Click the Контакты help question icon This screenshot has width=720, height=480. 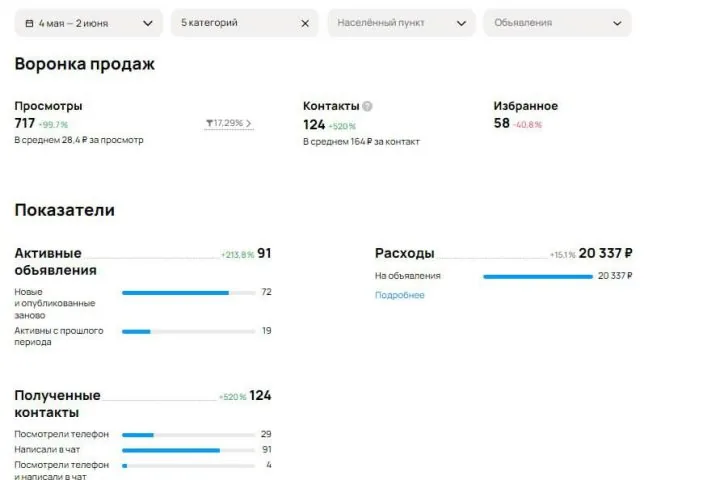367,106
